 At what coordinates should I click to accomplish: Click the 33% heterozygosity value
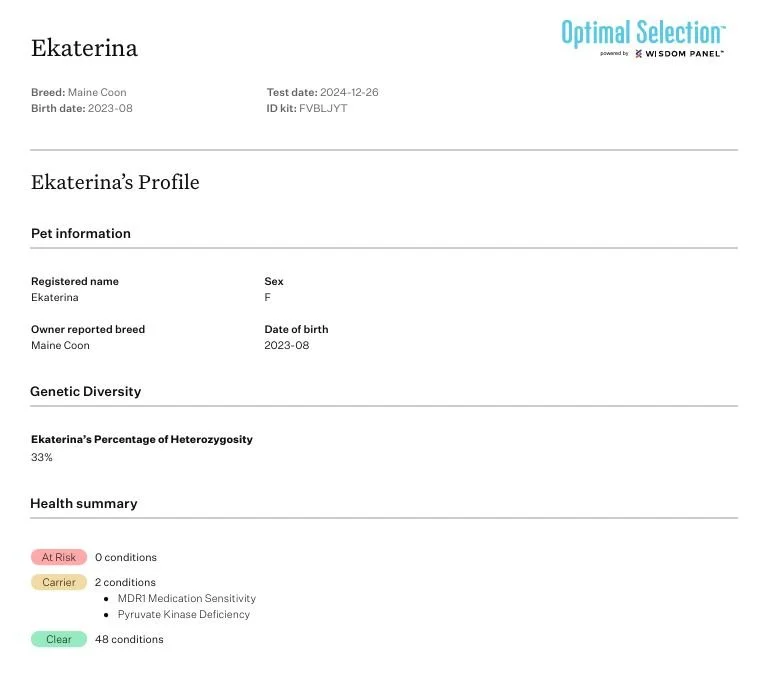(x=42, y=457)
